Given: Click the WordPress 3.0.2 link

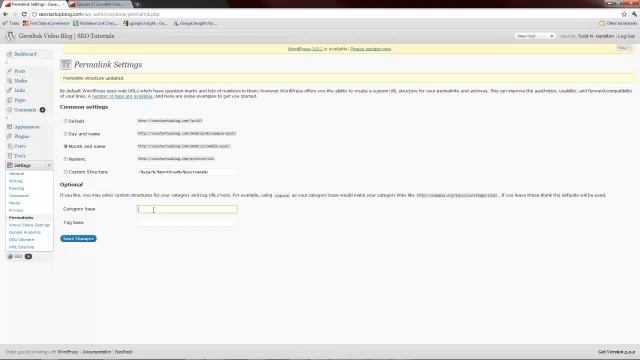Looking at the screenshot, I should [x=305, y=49].
